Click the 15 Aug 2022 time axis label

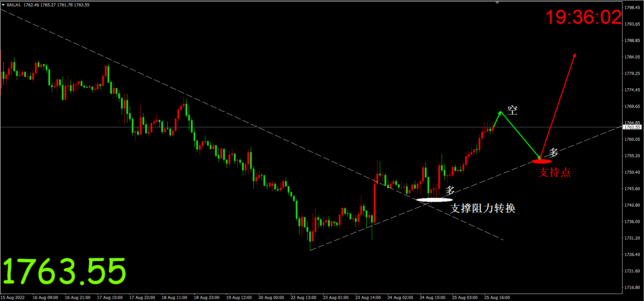coord(13,297)
